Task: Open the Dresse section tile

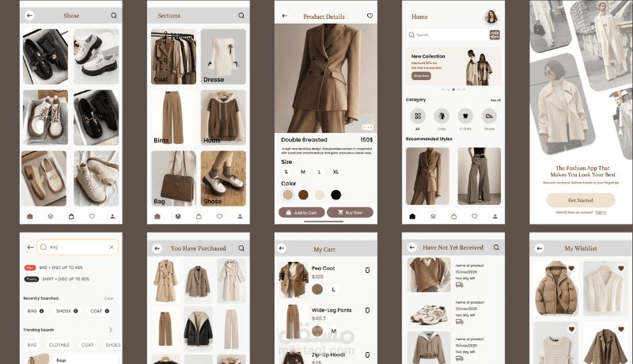Action: coord(223,56)
